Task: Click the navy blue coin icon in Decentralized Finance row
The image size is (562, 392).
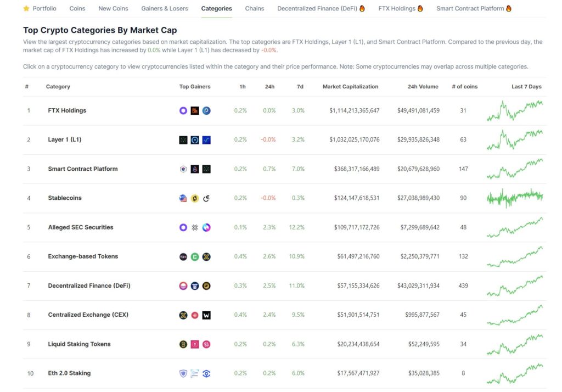Action: 195,286
